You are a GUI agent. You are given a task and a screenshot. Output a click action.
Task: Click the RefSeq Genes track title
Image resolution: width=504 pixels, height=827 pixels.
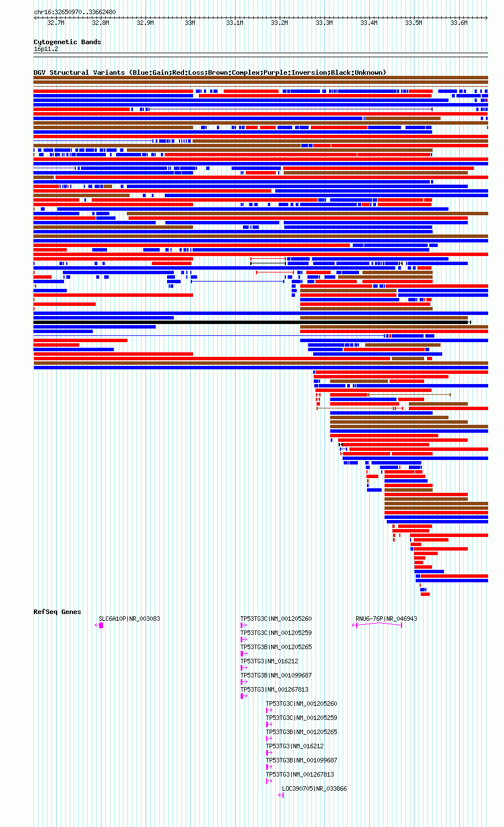tap(57, 612)
